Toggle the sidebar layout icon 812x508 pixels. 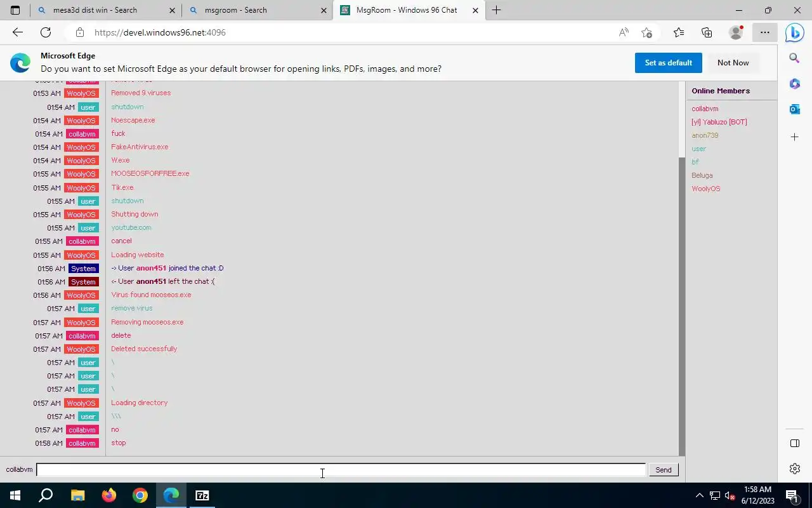pyautogui.click(x=794, y=443)
